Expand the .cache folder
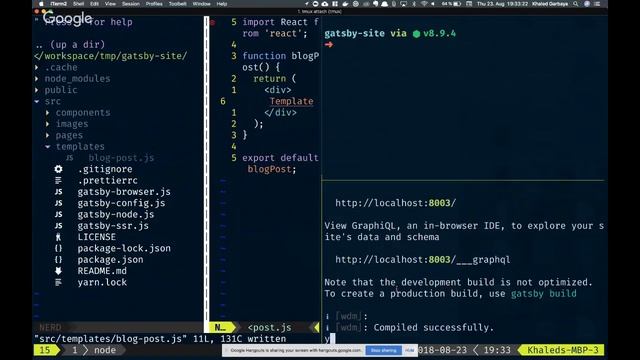The width and height of the screenshot is (640, 360). (x=37, y=67)
